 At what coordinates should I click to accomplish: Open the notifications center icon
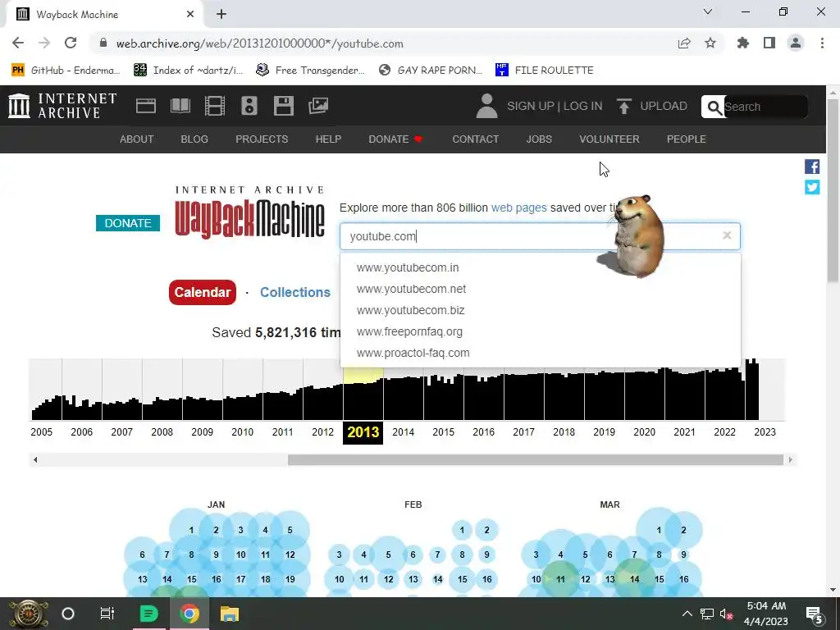(815, 614)
